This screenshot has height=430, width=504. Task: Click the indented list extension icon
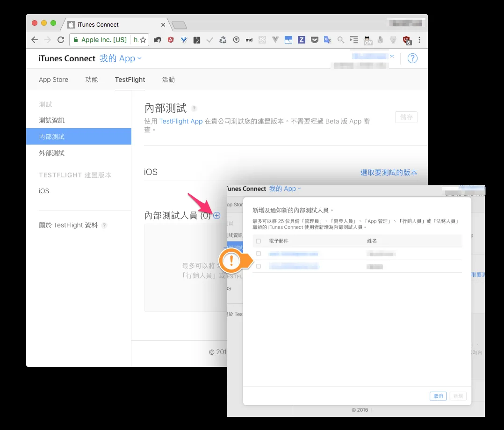click(354, 40)
